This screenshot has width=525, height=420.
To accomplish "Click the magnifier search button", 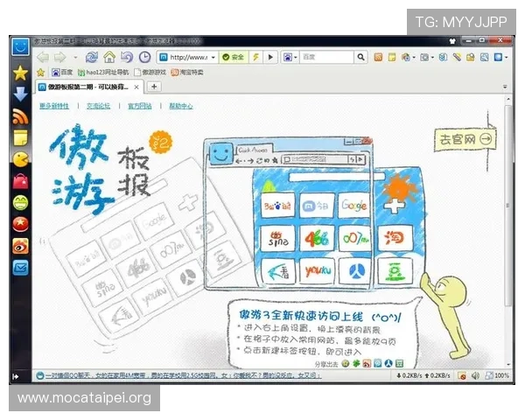I will (360, 57).
